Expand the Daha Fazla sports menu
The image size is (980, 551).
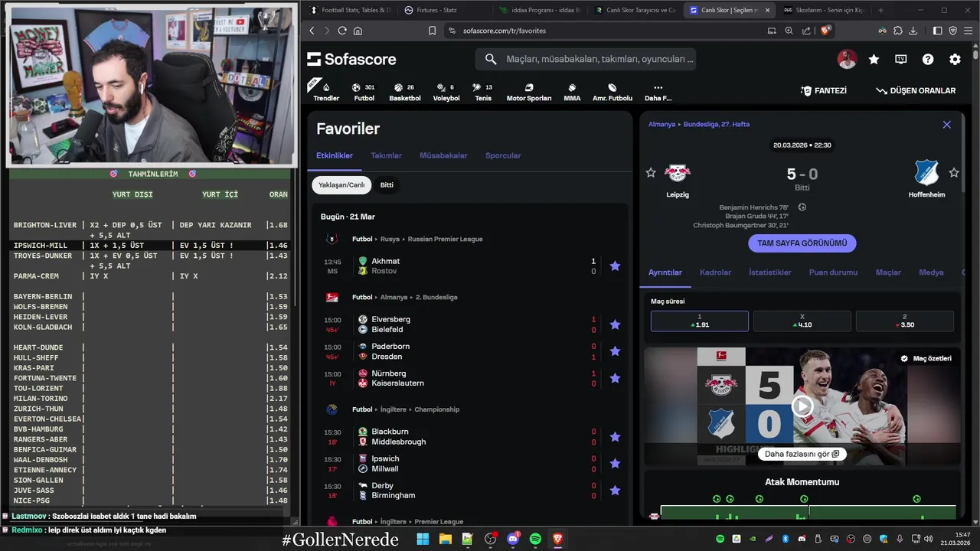658,92
